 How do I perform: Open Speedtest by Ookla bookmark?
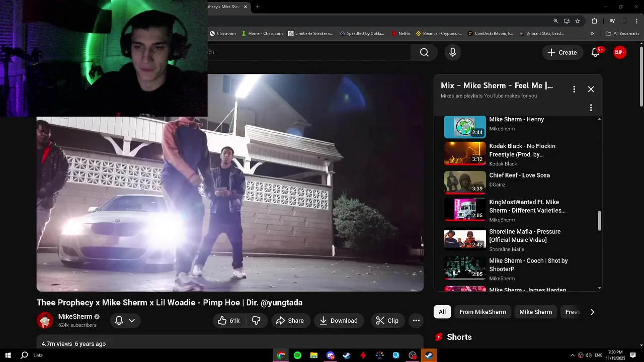click(x=362, y=34)
